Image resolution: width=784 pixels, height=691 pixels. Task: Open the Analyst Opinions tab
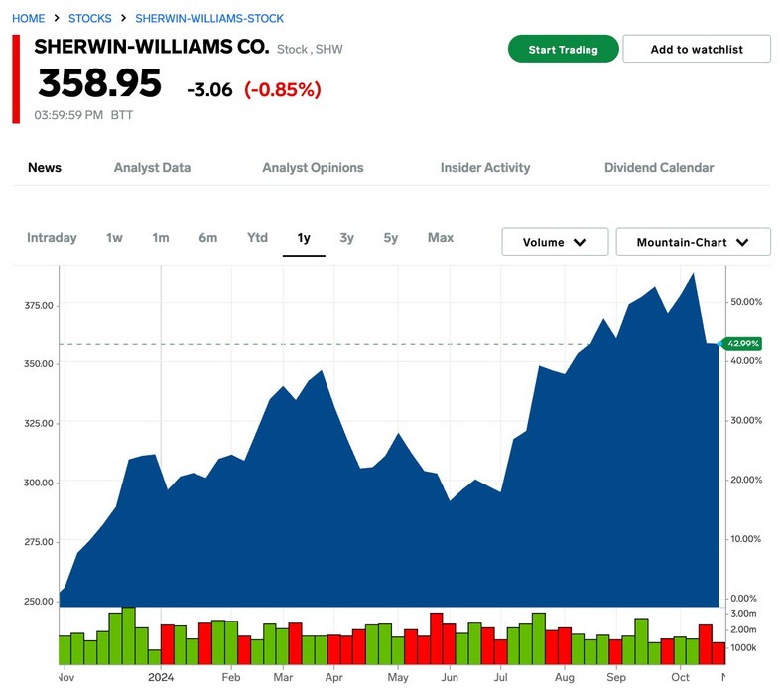pyautogui.click(x=313, y=168)
